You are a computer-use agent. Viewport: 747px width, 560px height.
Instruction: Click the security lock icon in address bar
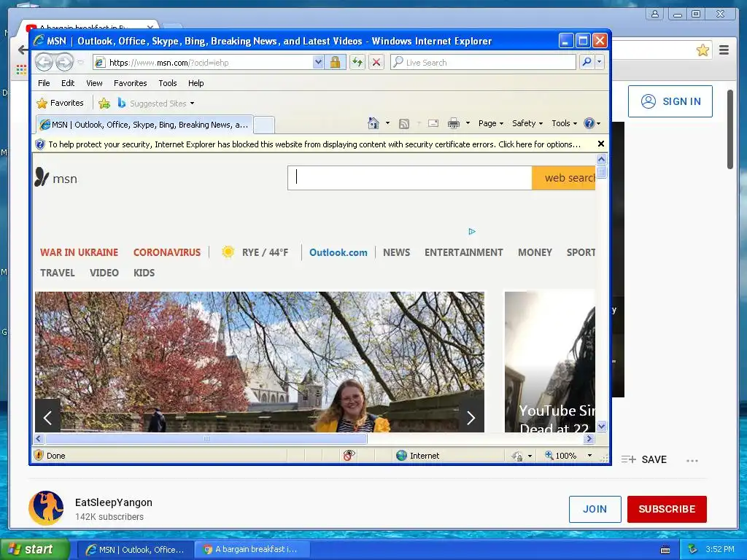(335, 63)
